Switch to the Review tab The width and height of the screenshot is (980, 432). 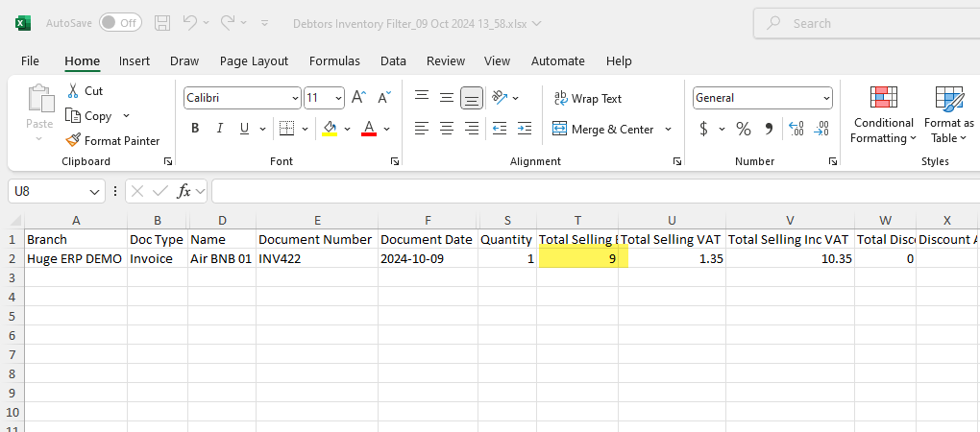click(446, 60)
